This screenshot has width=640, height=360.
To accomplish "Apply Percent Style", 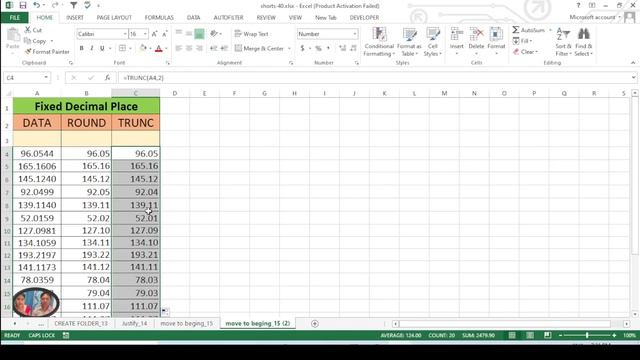I will (318, 49).
